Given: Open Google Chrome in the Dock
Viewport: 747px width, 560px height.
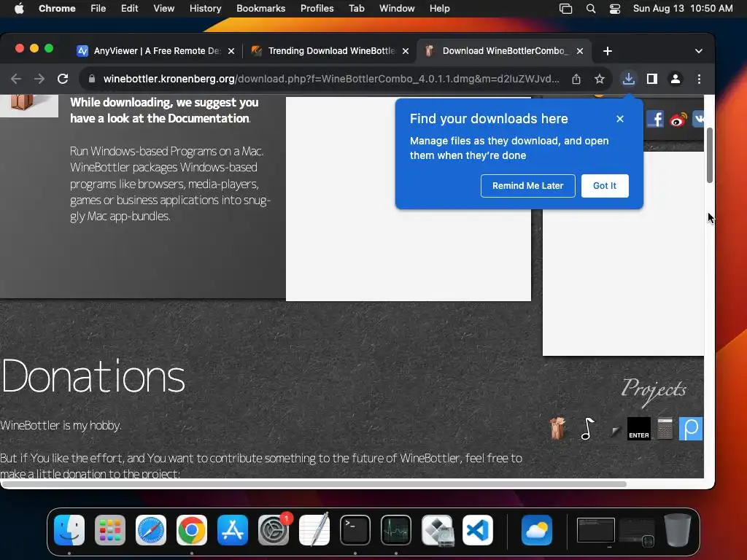Looking at the screenshot, I should (x=192, y=530).
